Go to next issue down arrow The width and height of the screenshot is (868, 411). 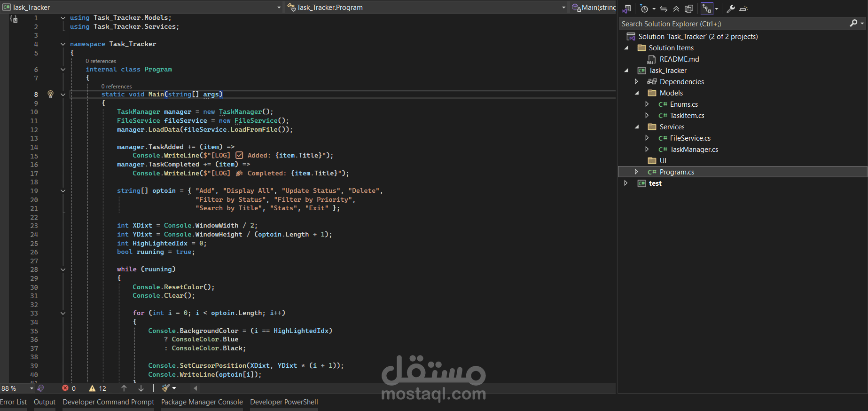(141, 388)
